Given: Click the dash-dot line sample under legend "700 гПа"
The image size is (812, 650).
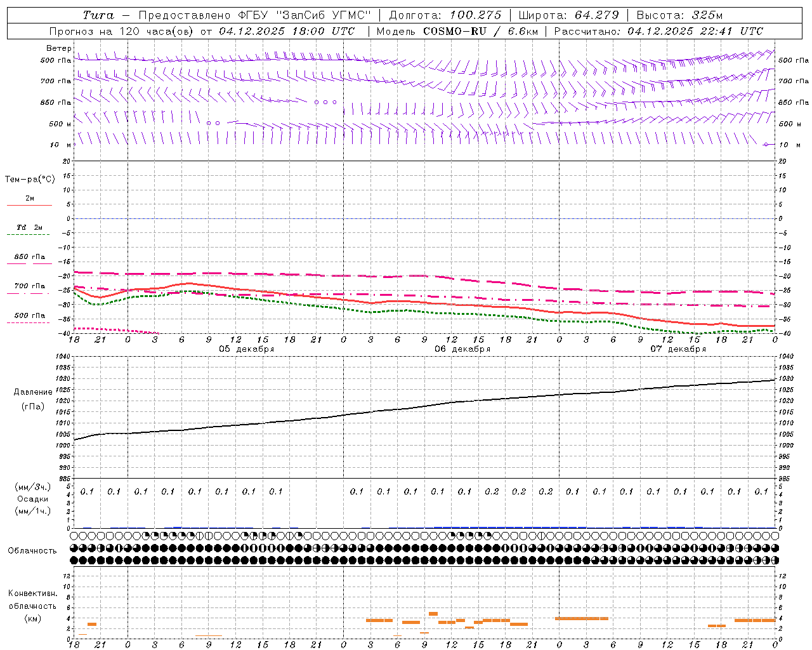Looking at the screenshot, I should point(29,294).
